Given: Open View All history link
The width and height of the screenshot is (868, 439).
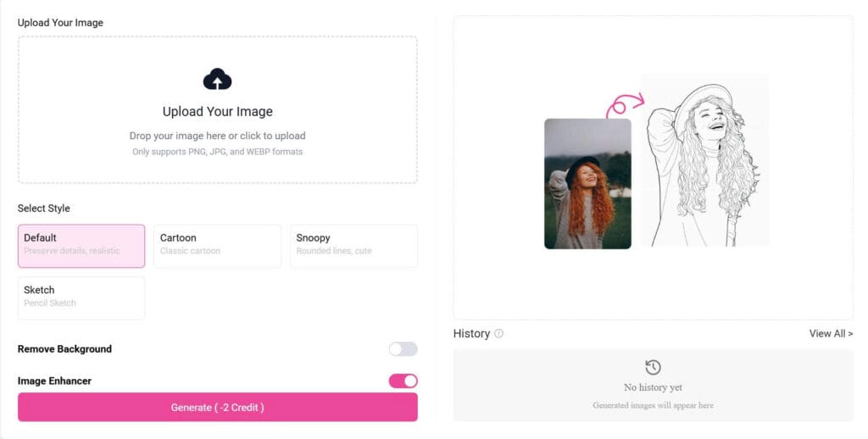Looking at the screenshot, I should click(831, 333).
